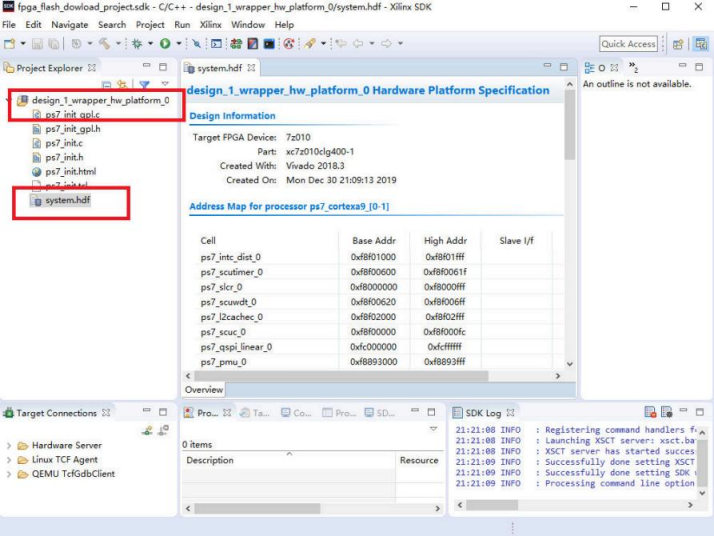Collapse the design_1_wrapper_hw_platform_0 project tree
The width and height of the screenshot is (714, 536).
(x=9, y=100)
